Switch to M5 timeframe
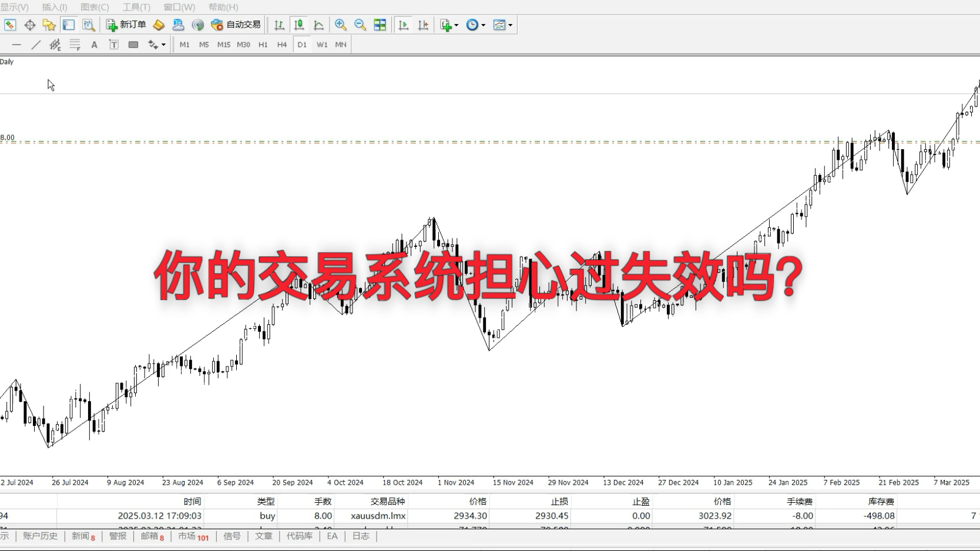This screenshot has height=551, width=980. [x=204, y=45]
